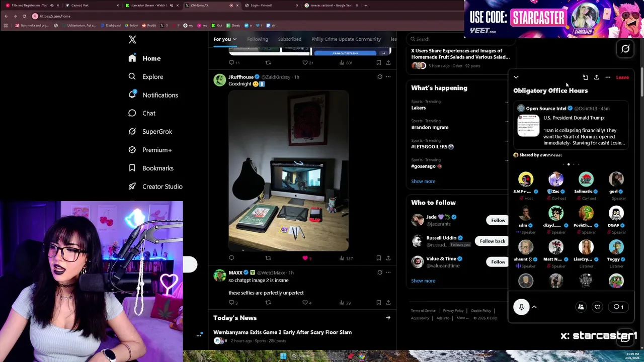644x362 pixels.
Task: Open more options on JRuffhouse's post
Action: pos(388,77)
